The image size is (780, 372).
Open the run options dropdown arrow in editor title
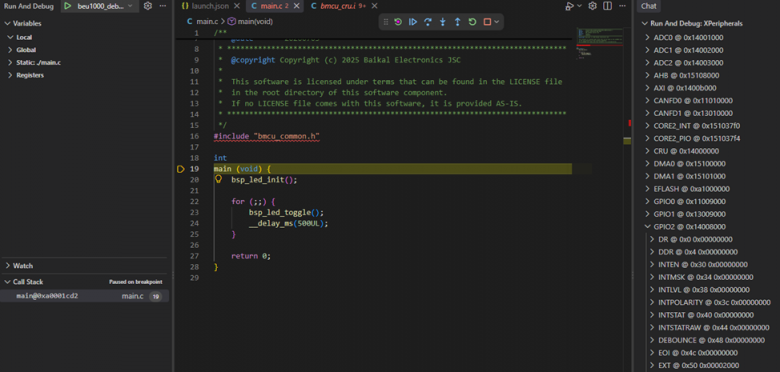pos(579,6)
